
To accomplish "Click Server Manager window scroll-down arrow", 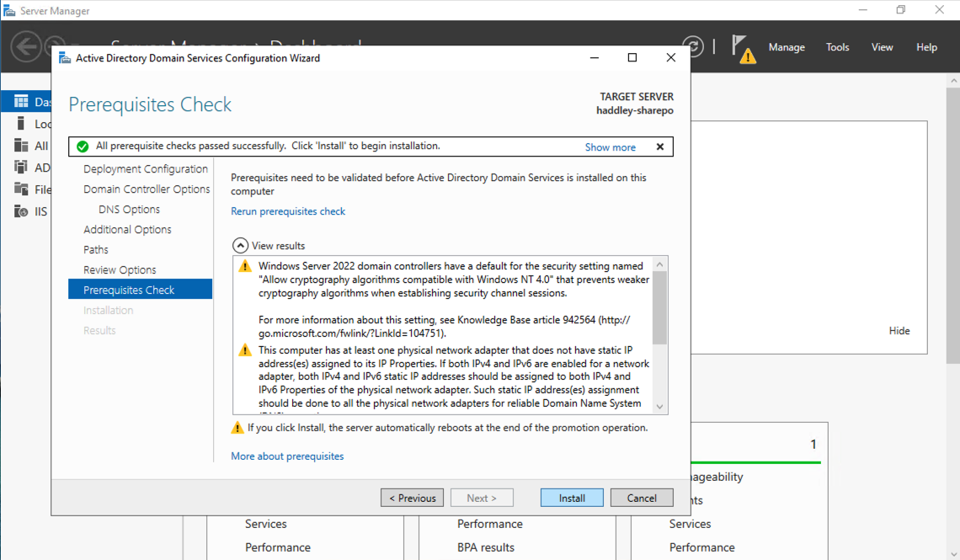I will [953, 553].
